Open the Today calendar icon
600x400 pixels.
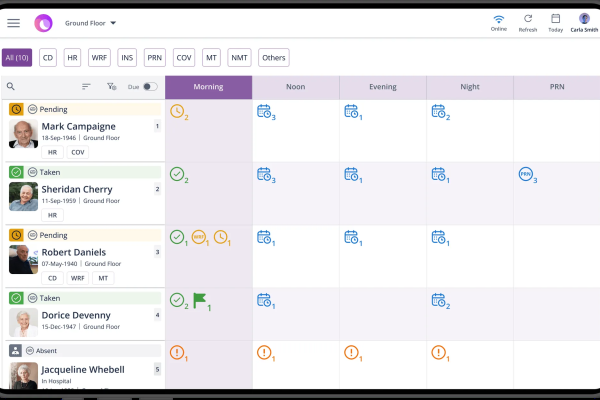click(555, 18)
